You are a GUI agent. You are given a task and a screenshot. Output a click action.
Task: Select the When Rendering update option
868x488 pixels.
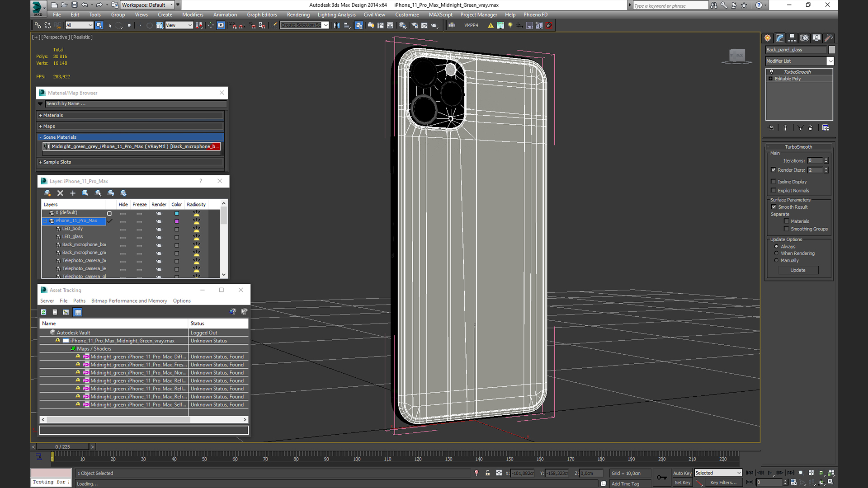(x=776, y=253)
